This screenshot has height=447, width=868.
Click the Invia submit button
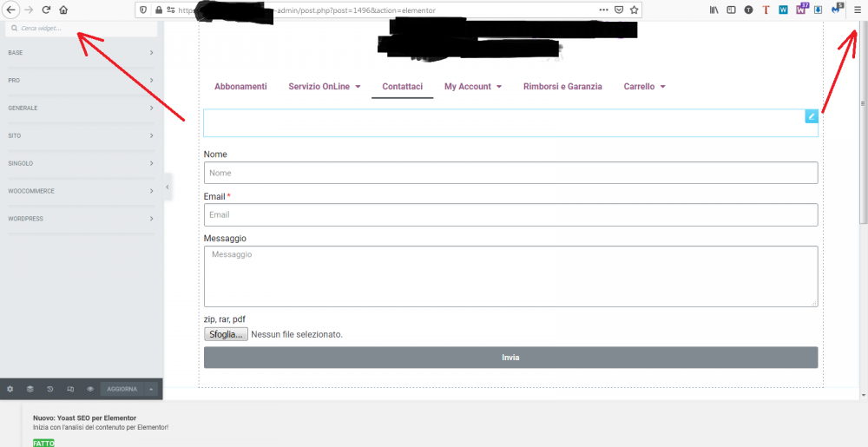click(511, 358)
